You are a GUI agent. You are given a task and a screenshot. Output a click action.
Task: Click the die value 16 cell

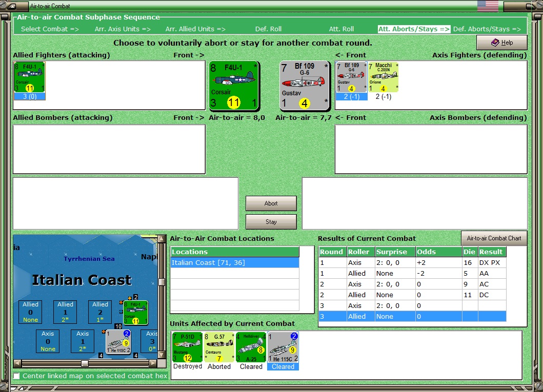point(470,262)
